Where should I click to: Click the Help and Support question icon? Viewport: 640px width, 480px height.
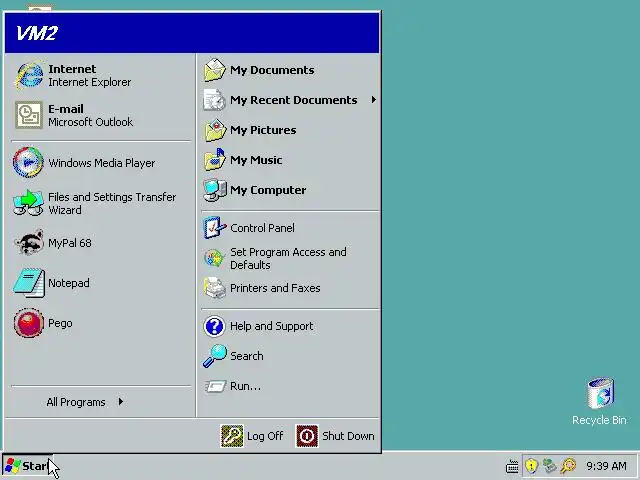coord(214,326)
